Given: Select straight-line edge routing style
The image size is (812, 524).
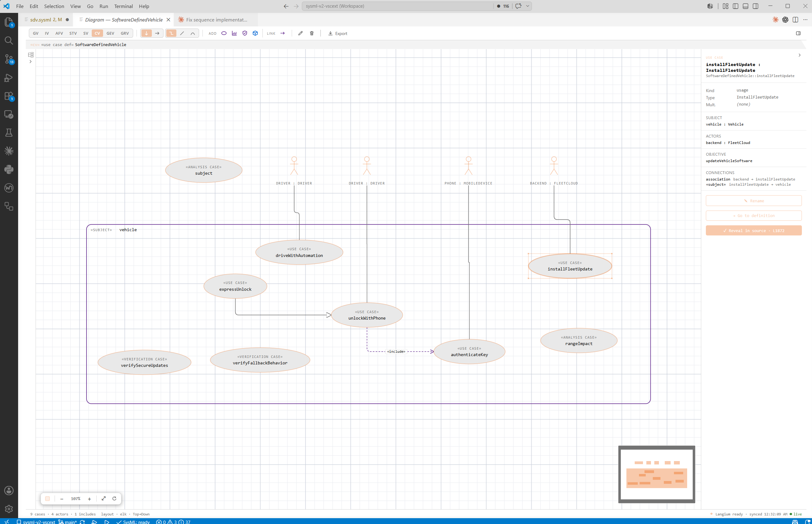Looking at the screenshot, I should click(x=182, y=33).
